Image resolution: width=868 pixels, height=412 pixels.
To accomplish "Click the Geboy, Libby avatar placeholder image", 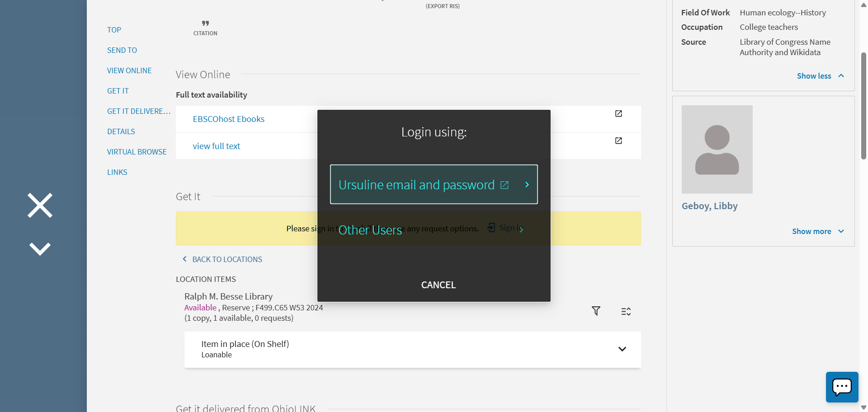I will coord(717,150).
